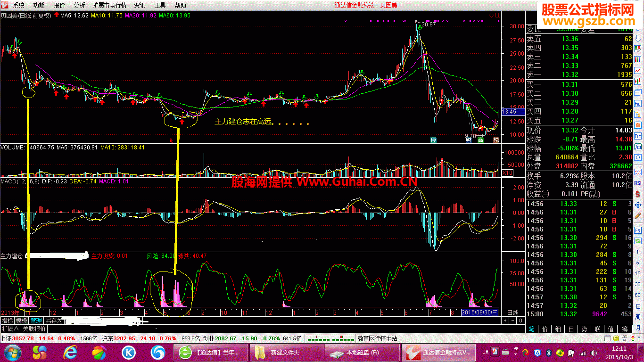The height and width of the screenshot is (362, 644).
Task: Switch to 60-minute period
Action: [637, 295]
